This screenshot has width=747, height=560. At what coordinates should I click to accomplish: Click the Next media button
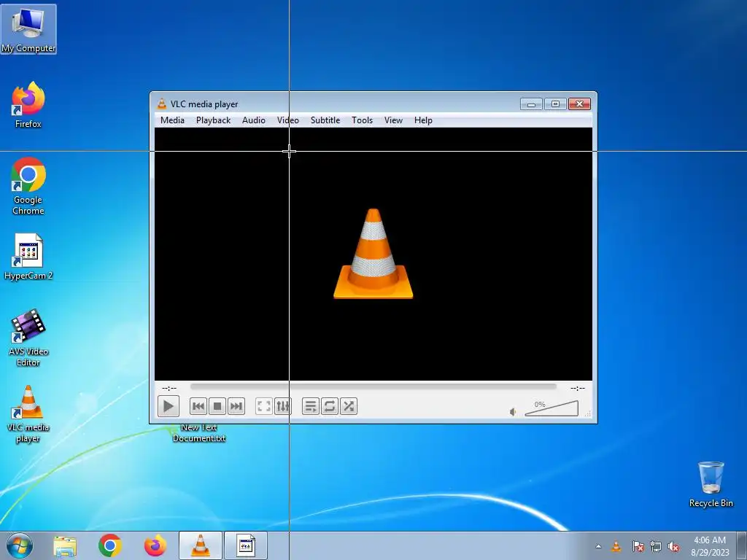coord(236,406)
